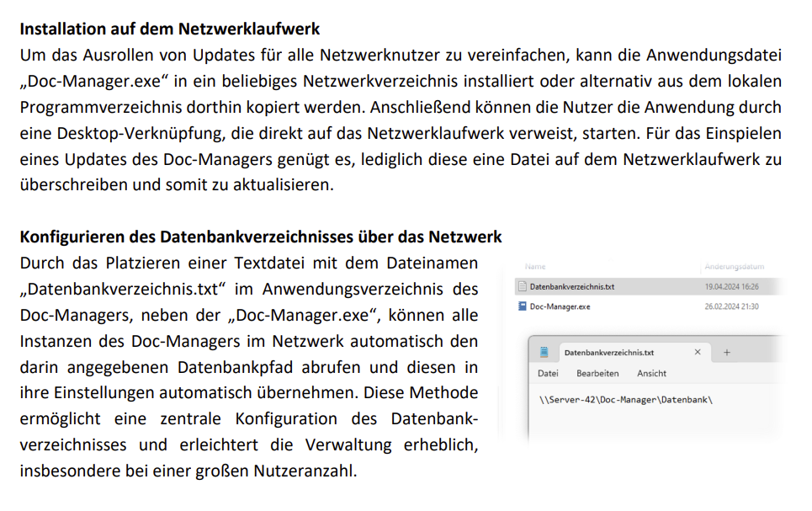Click the Notepad icon in the tab bar

coord(544,353)
